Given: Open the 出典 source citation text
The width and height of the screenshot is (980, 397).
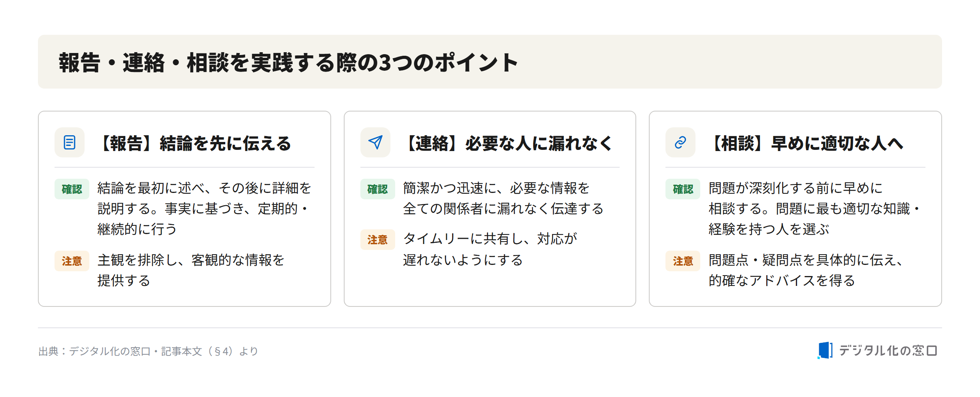Looking at the screenshot, I should tap(148, 351).
